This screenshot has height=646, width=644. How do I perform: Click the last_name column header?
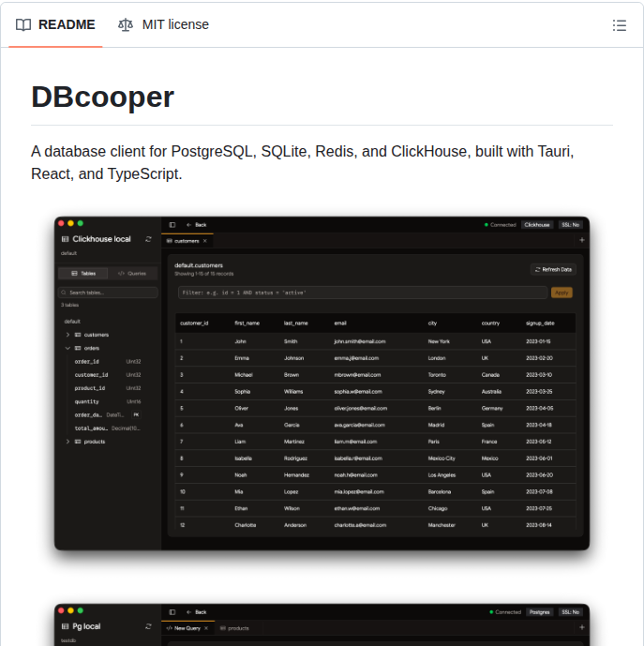[296, 323]
